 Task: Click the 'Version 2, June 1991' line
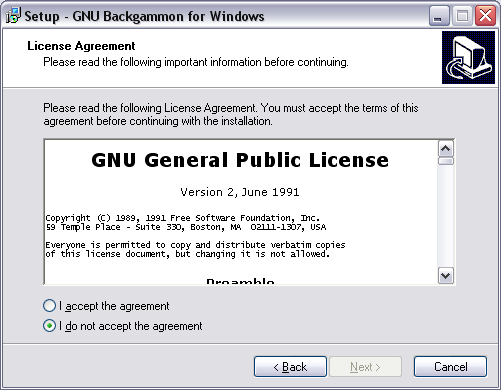pyautogui.click(x=240, y=192)
